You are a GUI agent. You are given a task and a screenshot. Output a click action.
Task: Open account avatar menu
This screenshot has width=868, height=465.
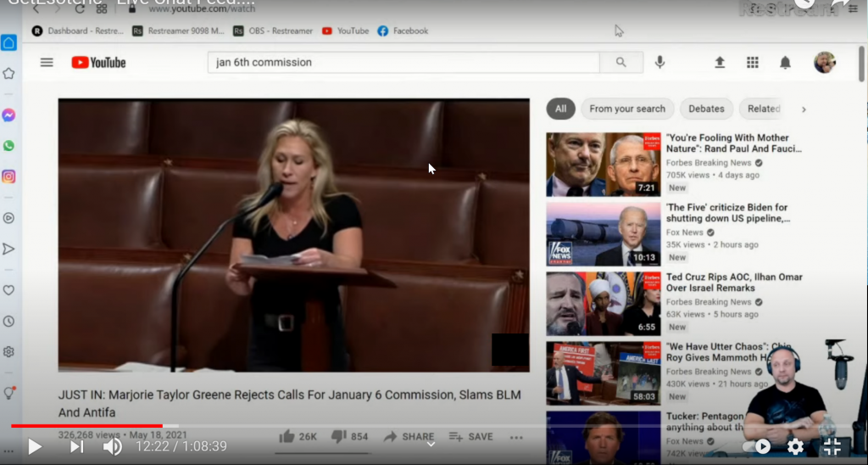pyautogui.click(x=824, y=63)
